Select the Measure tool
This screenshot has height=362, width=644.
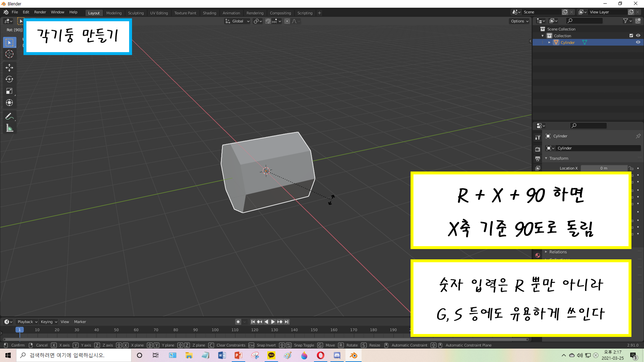click(9, 128)
